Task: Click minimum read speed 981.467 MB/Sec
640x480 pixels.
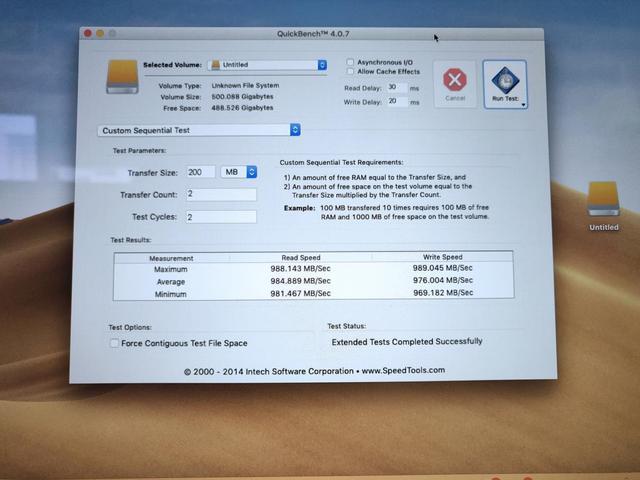Action: coord(300,293)
